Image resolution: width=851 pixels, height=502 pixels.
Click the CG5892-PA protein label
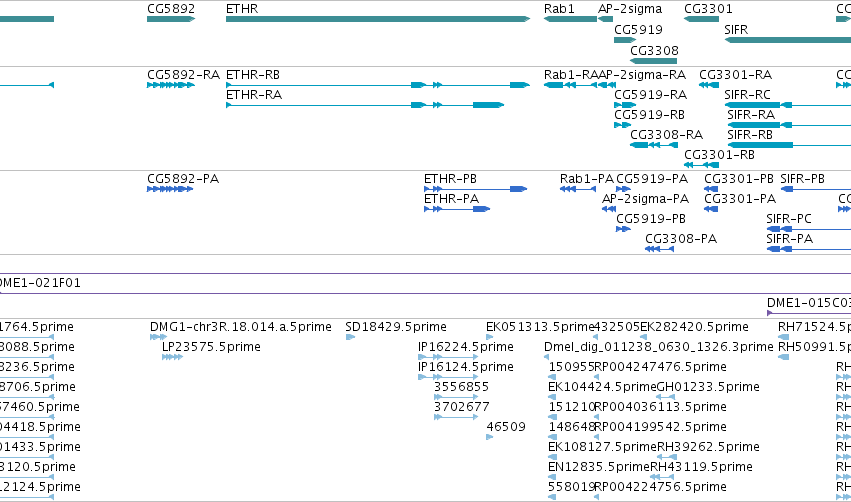pos(183,179)
